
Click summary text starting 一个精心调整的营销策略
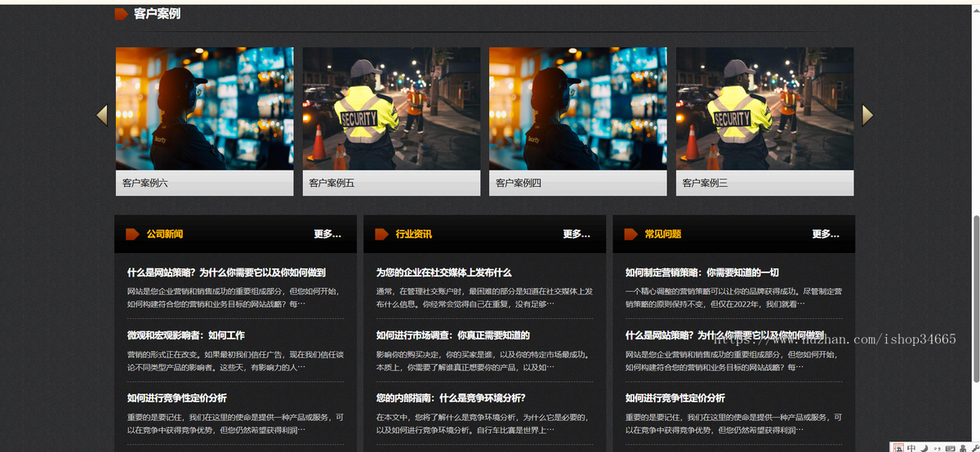point(733,297)
